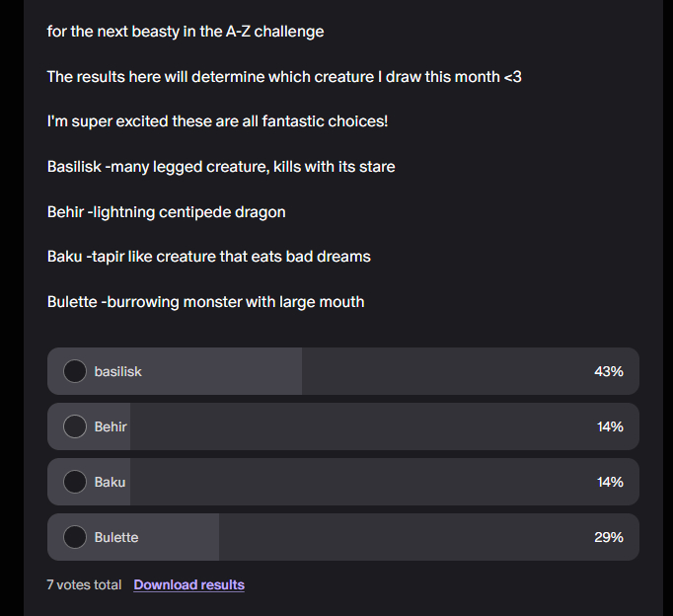Viewport: 673px width, 616px height.
Task: Choose the Baku radio button
Action: coord(75,482)
